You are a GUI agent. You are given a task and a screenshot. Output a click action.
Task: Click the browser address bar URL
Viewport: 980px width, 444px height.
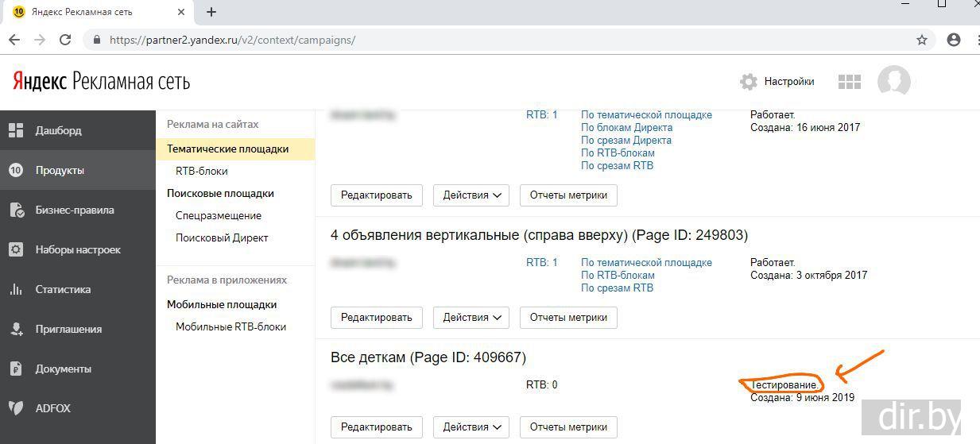click(x=232, y=40)
